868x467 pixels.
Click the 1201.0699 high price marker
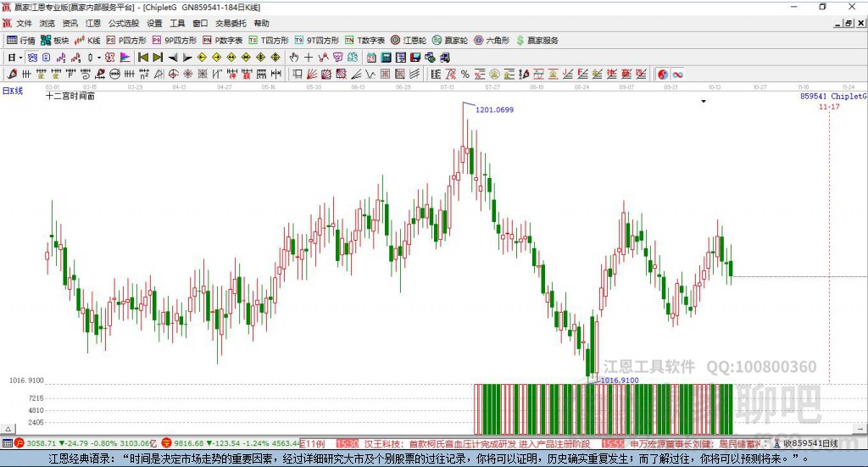[x=493, y=110]
